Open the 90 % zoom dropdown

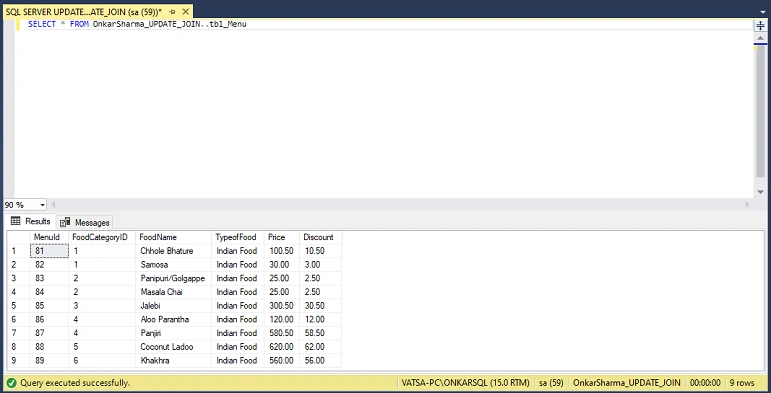click(43, 205)
